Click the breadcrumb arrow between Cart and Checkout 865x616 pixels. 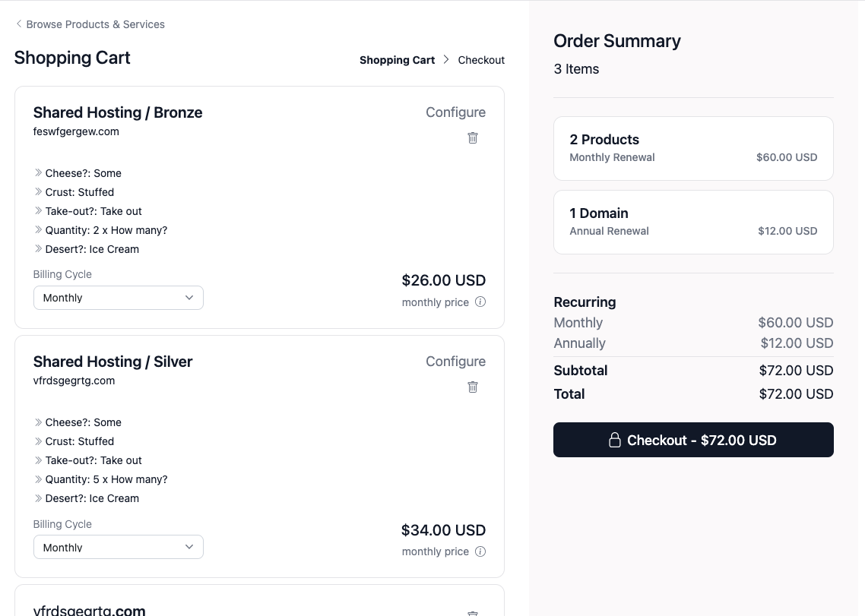click(446, 60)
